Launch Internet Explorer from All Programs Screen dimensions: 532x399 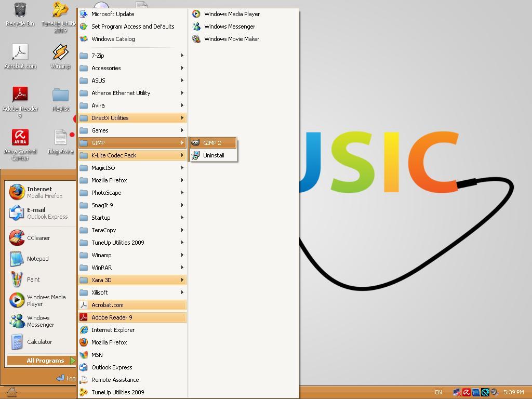click(x=132, y=330)
